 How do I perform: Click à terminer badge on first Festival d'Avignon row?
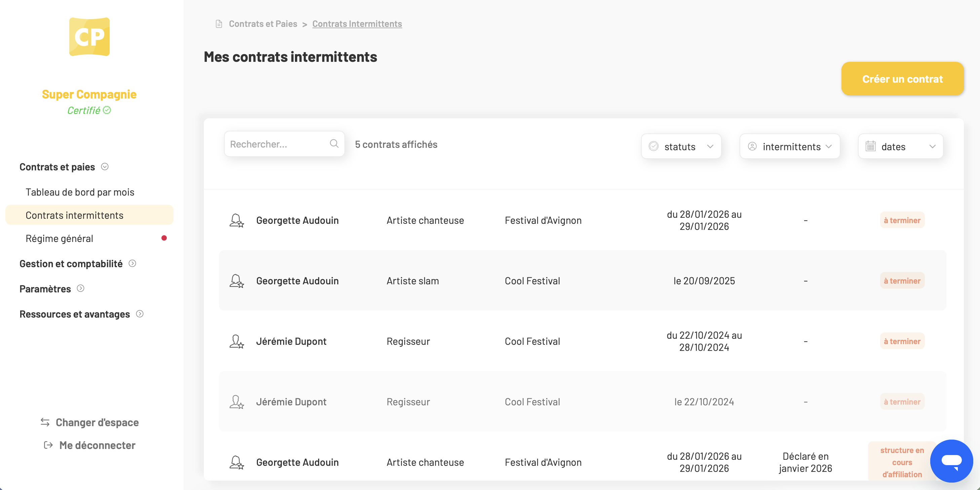(902, 220)
